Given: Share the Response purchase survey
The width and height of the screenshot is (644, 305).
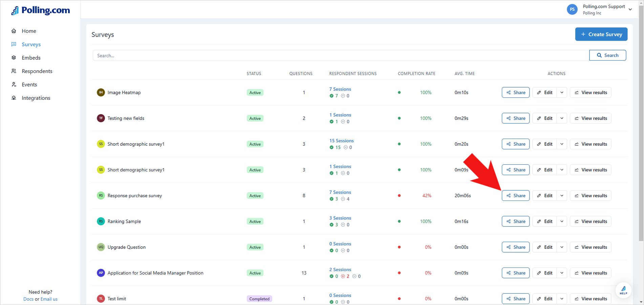Looking at the screenshot, I should [x=516, y=195].
